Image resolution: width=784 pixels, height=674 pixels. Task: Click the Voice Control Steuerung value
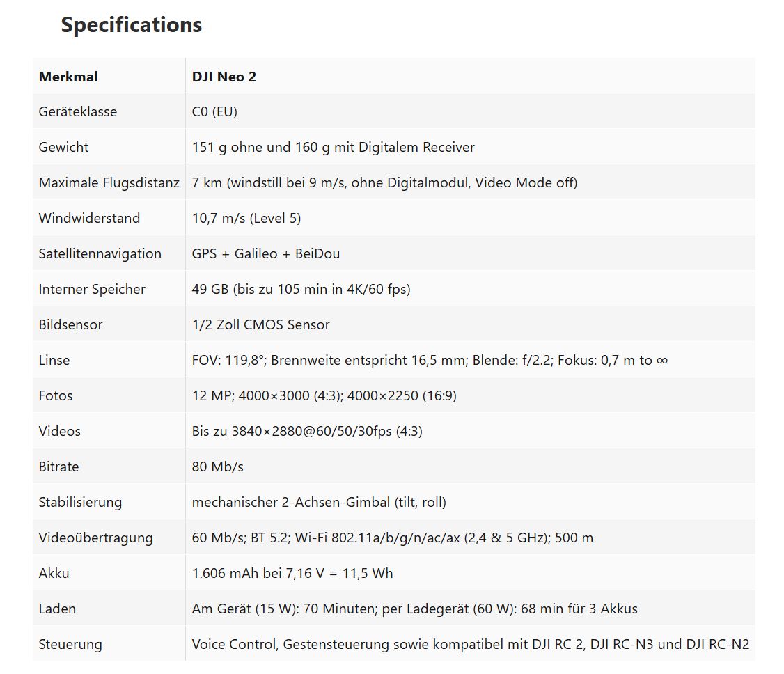point(470,645)
